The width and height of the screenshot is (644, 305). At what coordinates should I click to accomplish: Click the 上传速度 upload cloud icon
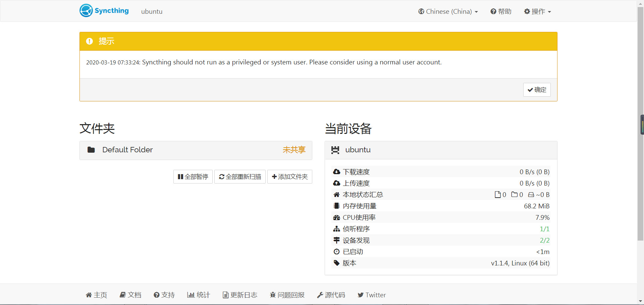336,183
